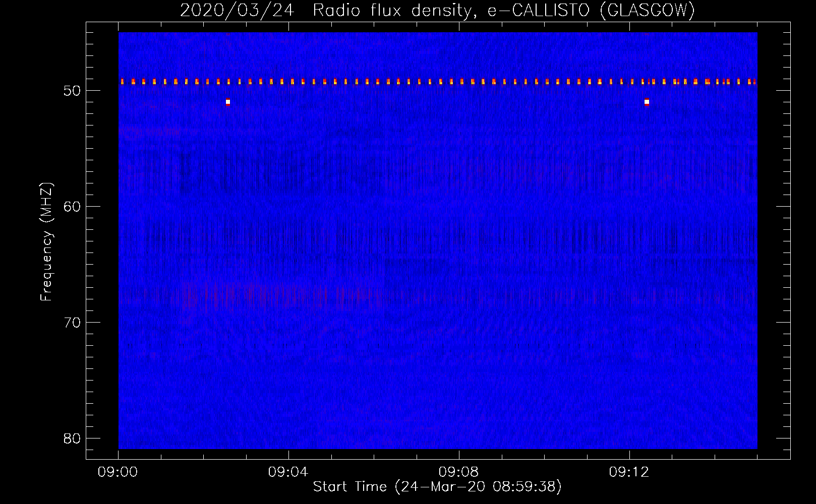Click the white burst marker after 09:12
This screenshot has height=504, width=816.
point(647,102)
